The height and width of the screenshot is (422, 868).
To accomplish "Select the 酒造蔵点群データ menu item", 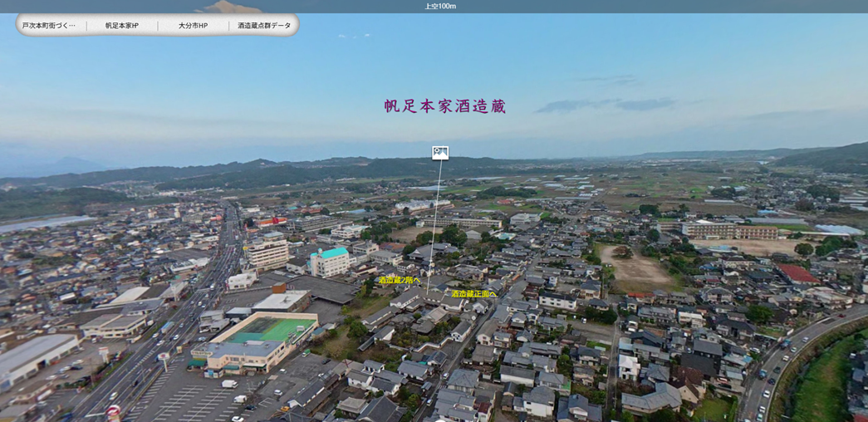I will point(264,26).
